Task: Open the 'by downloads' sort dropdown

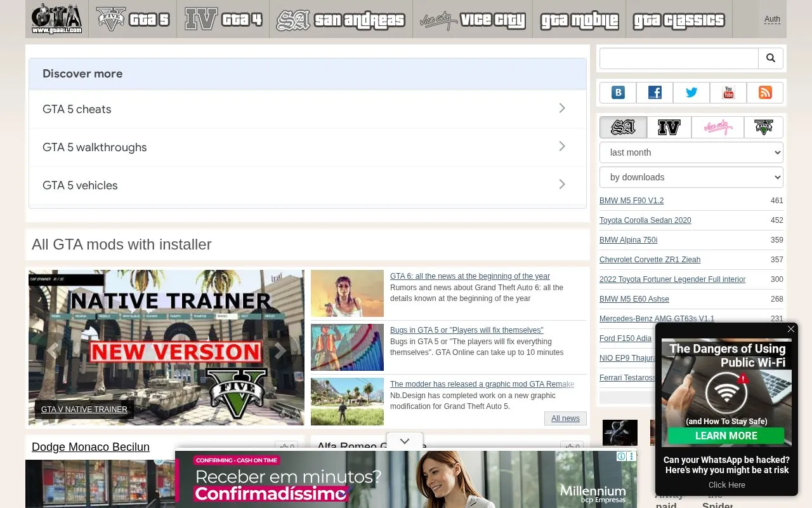Action: (691, 177)
